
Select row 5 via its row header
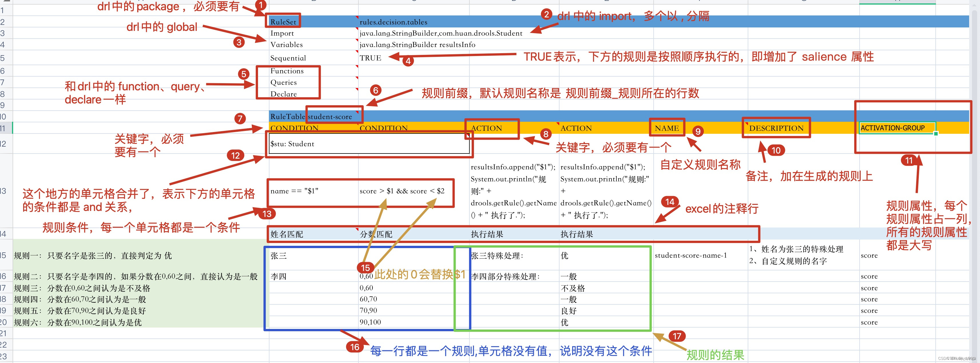(x=6, y=58)
